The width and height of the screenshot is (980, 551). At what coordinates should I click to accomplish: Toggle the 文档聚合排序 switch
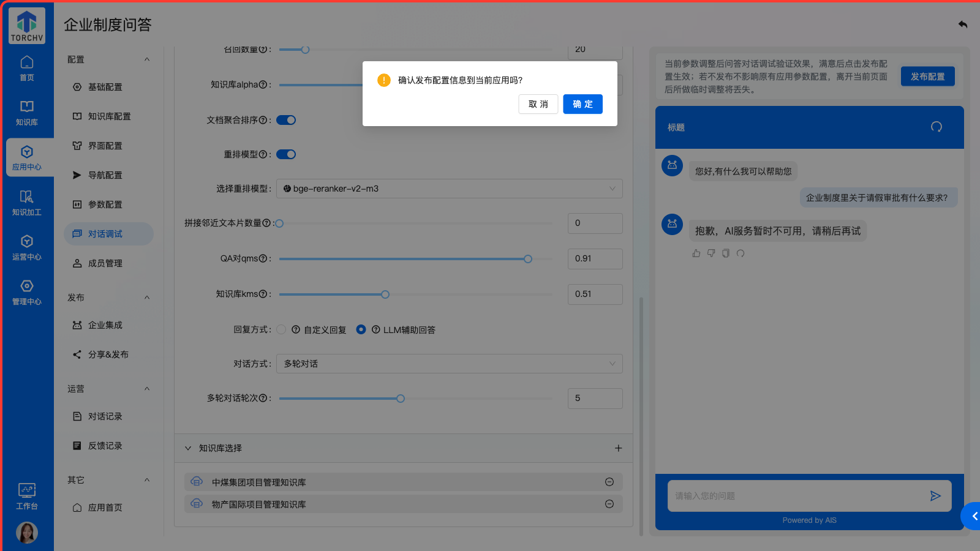(286, 120)
